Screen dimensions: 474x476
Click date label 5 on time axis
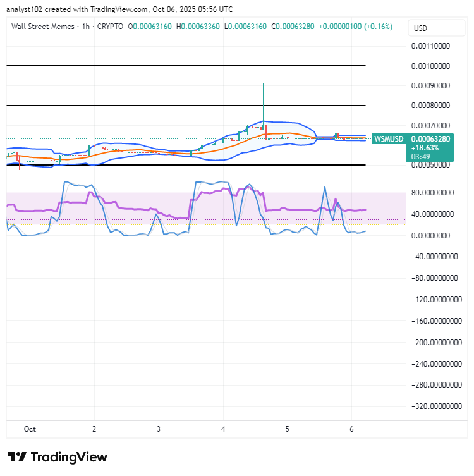tap(288, 429)
